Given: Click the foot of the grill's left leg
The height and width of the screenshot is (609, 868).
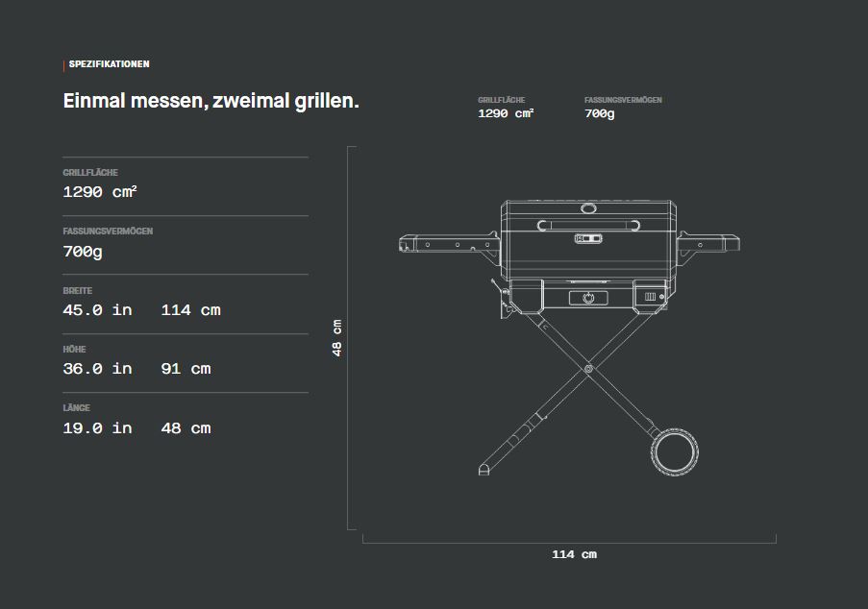Looking at the screenshot, I should click(x=485, y=469).
